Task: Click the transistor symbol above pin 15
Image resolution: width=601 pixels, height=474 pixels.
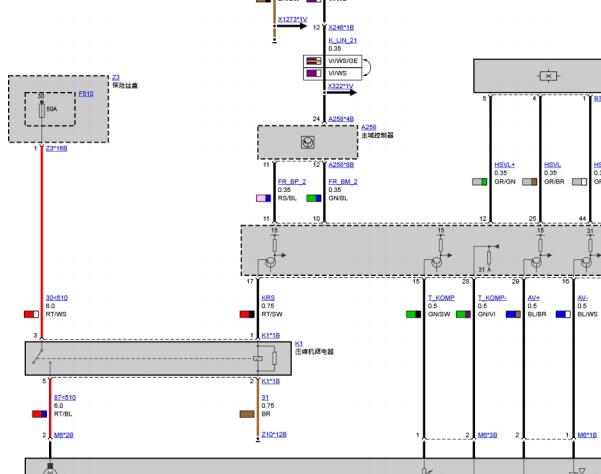Action: [437, 262]
